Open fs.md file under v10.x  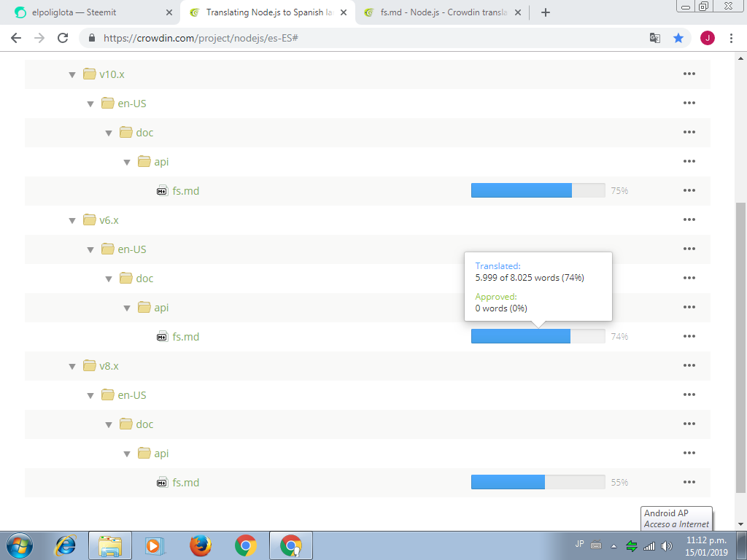186,191
